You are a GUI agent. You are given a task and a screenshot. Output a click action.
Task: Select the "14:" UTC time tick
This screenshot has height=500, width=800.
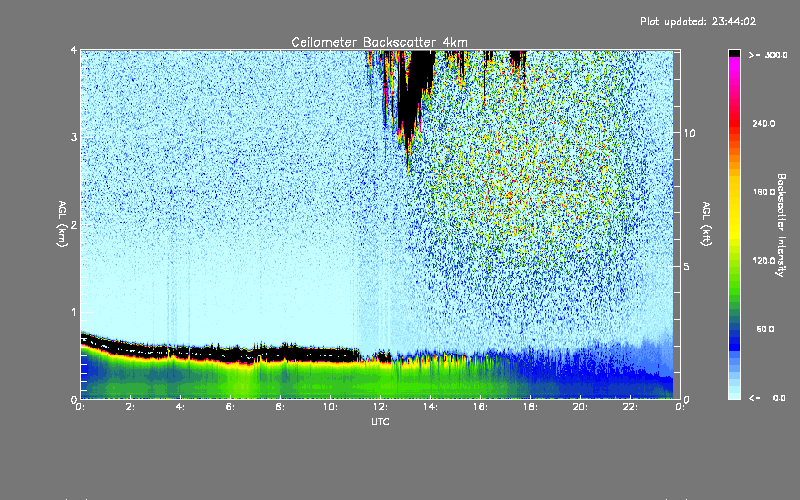click(x=430, y=407)
